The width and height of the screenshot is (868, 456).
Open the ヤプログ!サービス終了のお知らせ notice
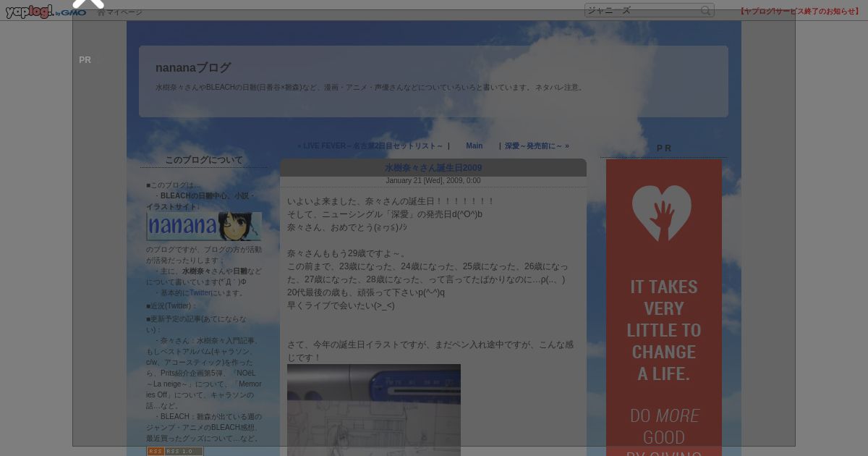tap(799, 11)
